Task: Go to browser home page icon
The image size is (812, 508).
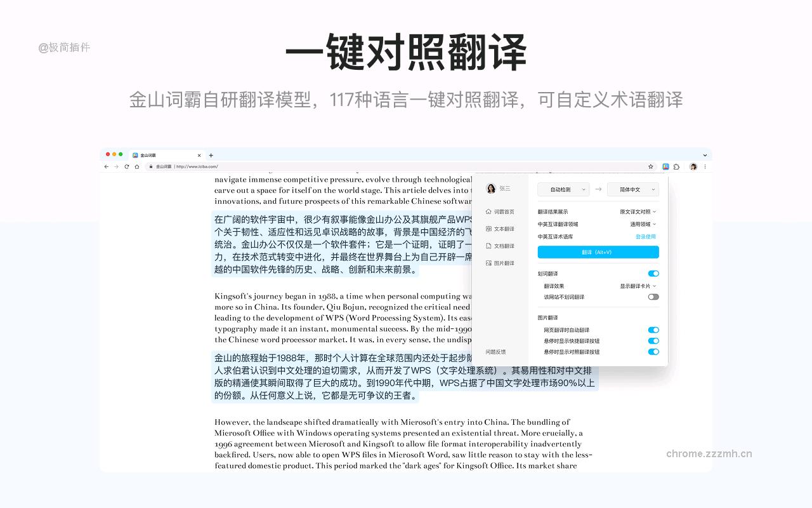Action: click(137, 166)
